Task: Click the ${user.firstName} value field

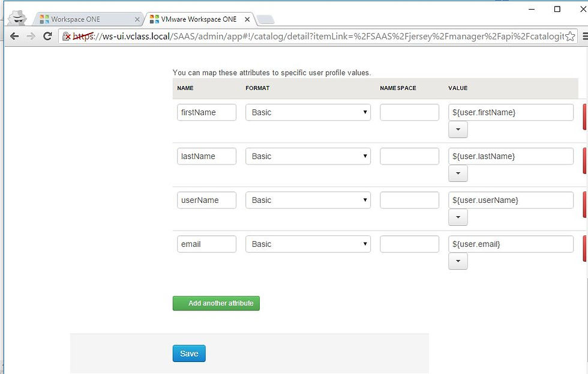Action: click(511, 112)
